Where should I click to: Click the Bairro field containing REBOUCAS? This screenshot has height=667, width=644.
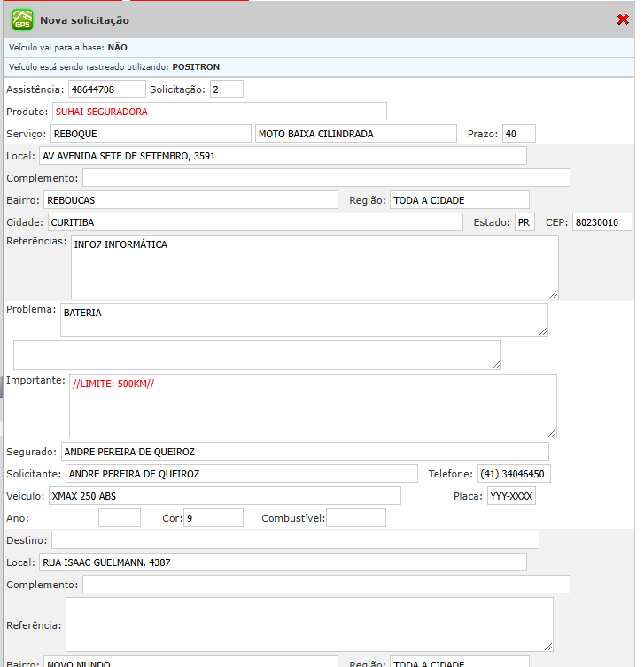click(190, 200)
